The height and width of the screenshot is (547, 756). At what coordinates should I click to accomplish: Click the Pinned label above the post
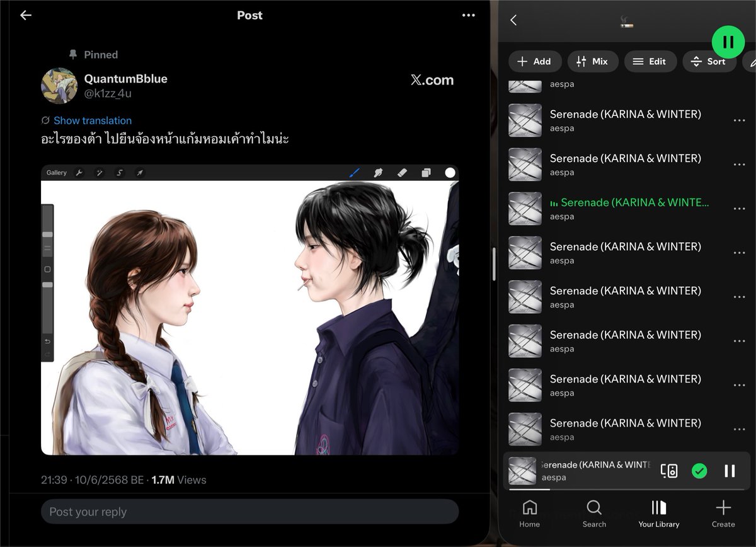coord(101,55)
